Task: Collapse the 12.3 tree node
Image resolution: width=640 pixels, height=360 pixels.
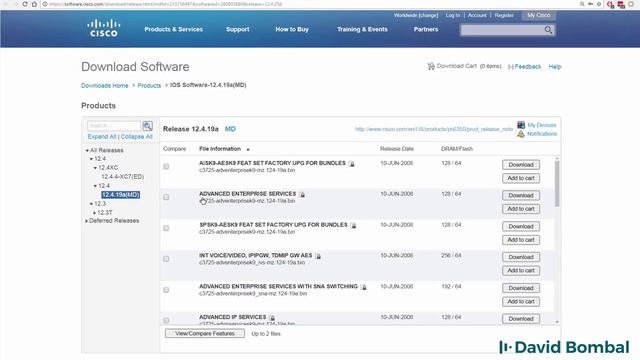Action: (91, 204)
